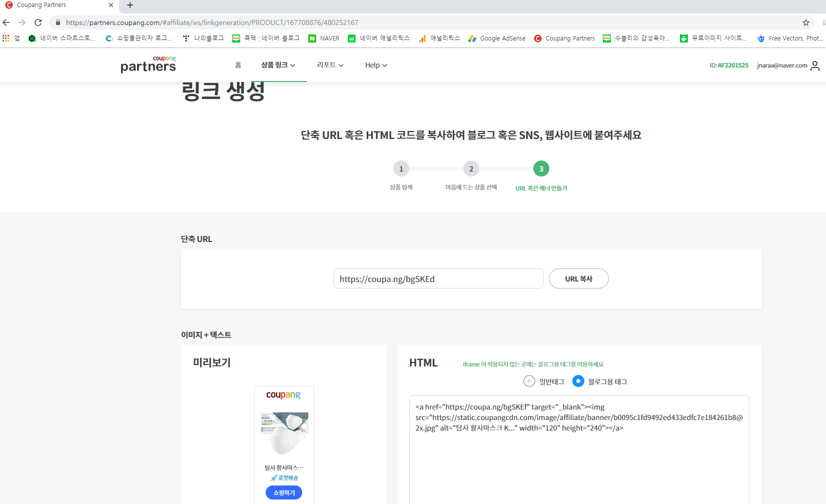826x504 pixels.
Task: Reload the page with the refresh icon
Action: tap(38, 22)
